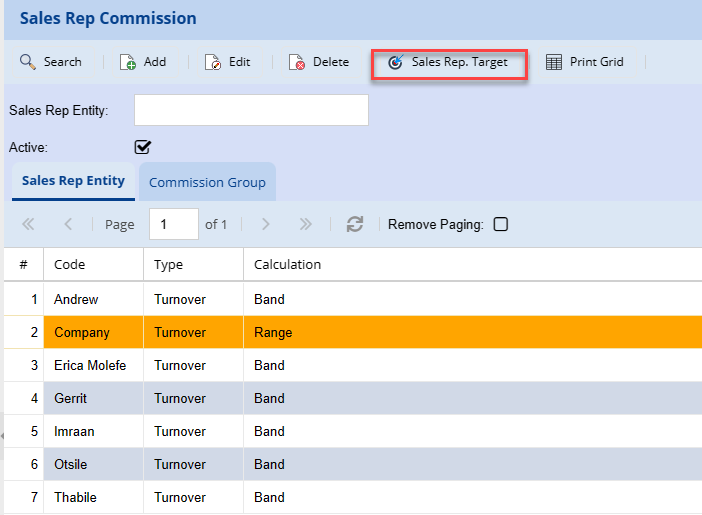This screenshot has width=702, height=515.
Task: Click the Add record icon
Action: pyautogui.click(x=128, y=62)
